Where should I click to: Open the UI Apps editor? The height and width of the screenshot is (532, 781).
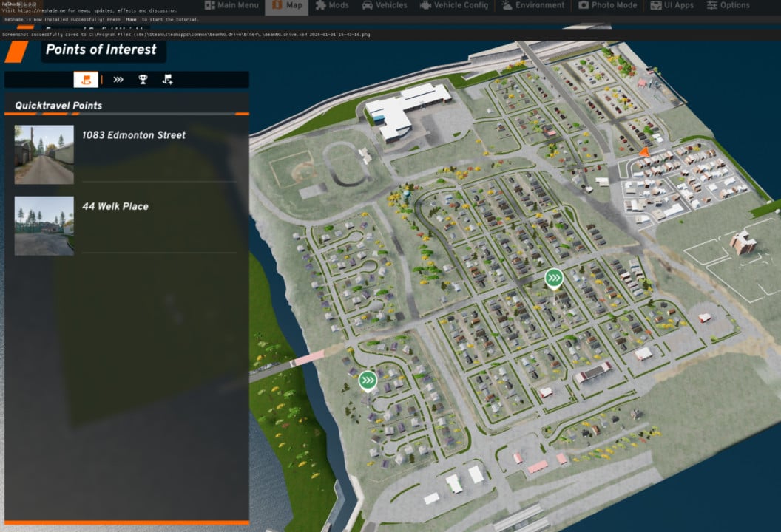(x=672, y=5)
